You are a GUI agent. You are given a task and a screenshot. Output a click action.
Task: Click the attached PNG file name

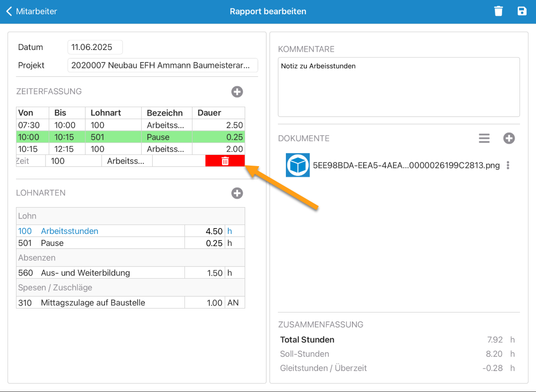coord(406,166)
